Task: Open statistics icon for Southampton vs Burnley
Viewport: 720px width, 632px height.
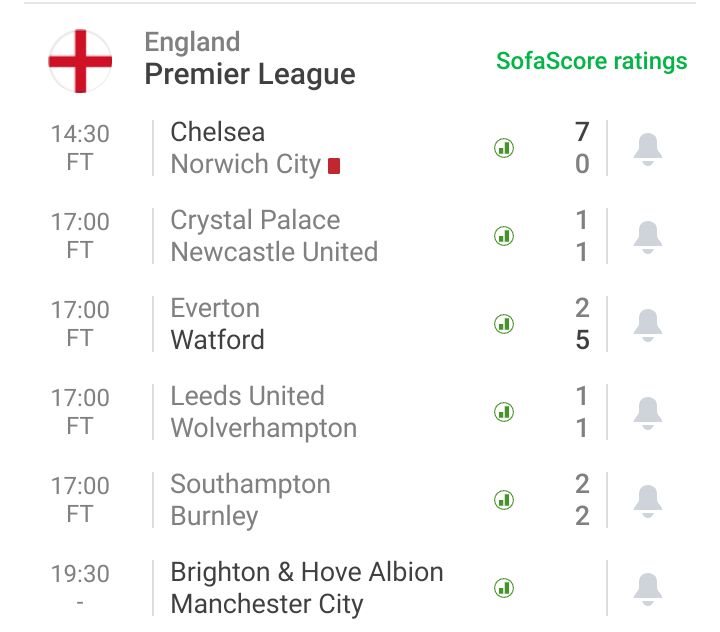Action: pos(504,500)
